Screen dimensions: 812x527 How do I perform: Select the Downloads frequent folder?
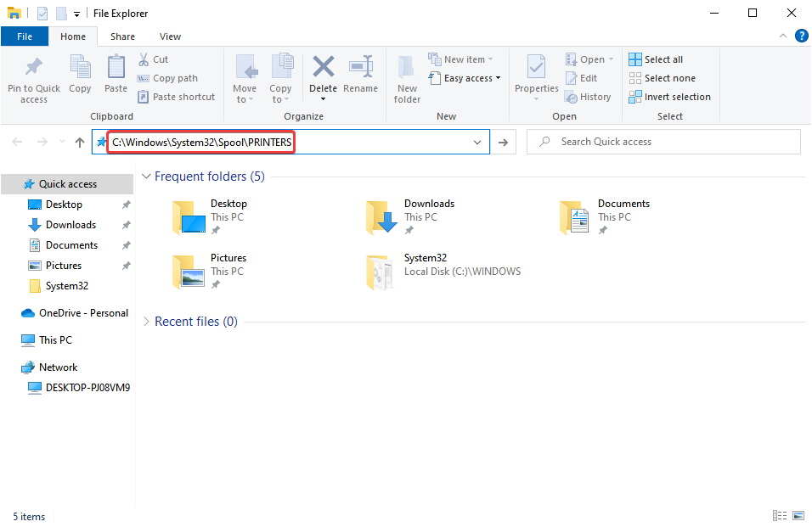pyautogui.click(x=410, y=217)
